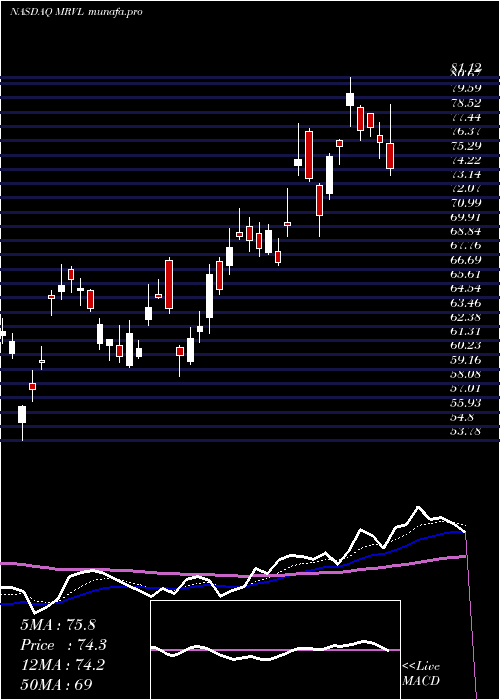500x700 pixels.
Task: Click the 68.84 price axis label
Action: coord(466,232)
